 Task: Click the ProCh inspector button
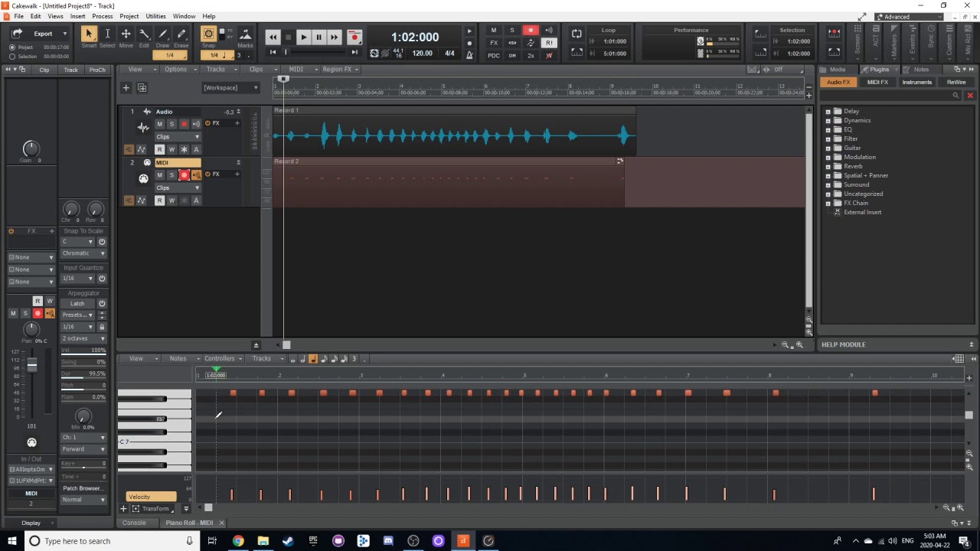(97, 70)
